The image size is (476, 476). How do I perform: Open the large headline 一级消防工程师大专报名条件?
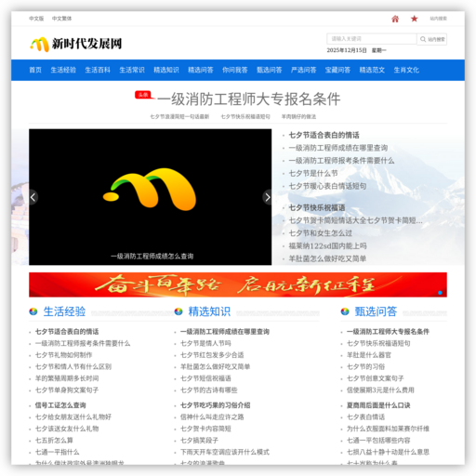pos(249,99)
